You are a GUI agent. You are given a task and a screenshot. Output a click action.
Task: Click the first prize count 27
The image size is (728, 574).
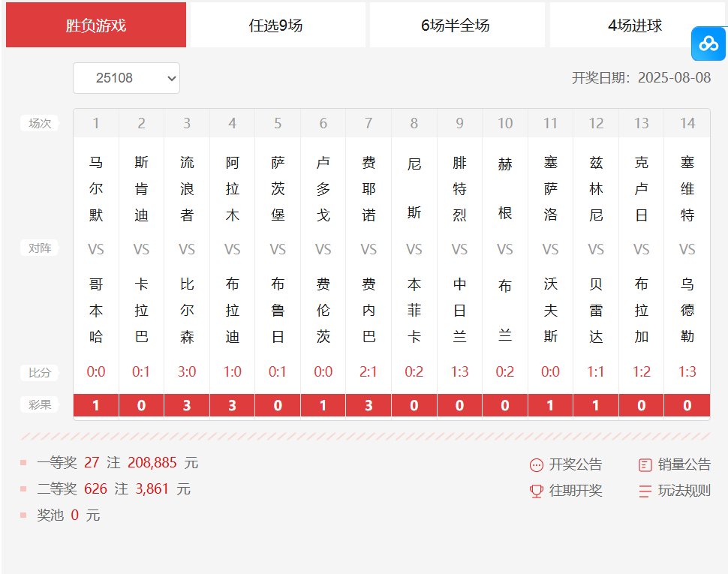[x=92, y=463]
